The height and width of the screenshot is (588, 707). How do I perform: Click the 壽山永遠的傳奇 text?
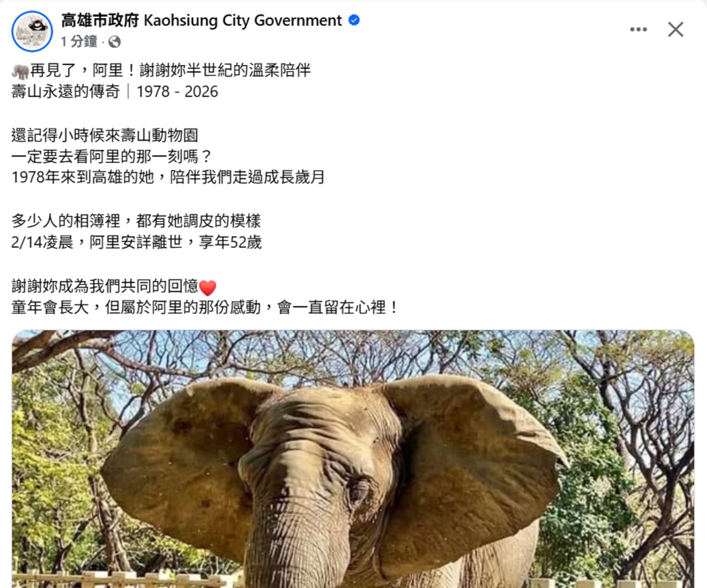(x=66, y=92)
